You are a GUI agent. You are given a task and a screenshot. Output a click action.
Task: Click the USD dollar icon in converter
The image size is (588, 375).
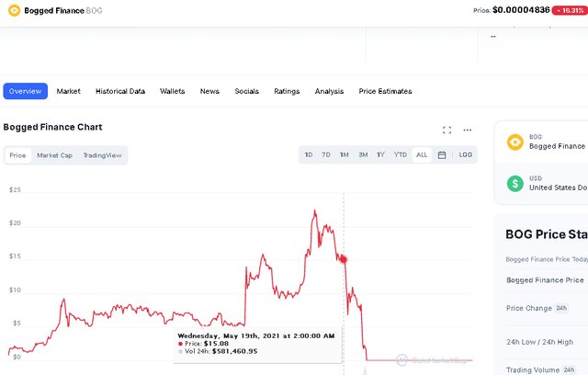[515, 184]
